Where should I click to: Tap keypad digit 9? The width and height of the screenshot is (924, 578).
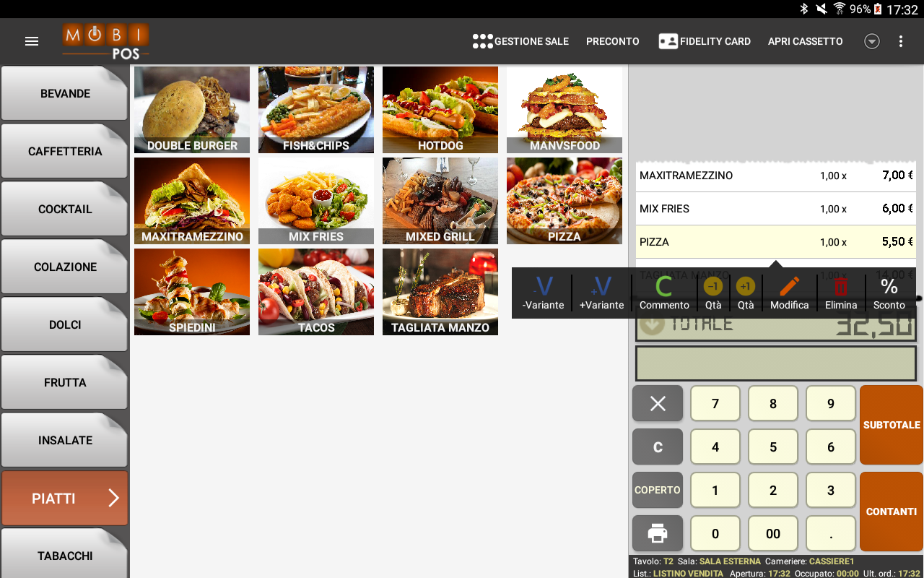tap(831, 404)
